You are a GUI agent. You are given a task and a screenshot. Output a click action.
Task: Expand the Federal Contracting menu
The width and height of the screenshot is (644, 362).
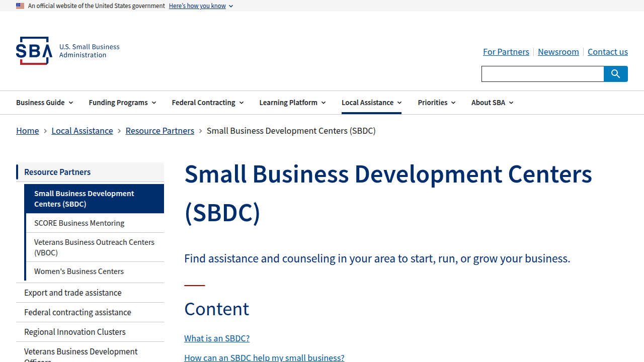point(207,103)
